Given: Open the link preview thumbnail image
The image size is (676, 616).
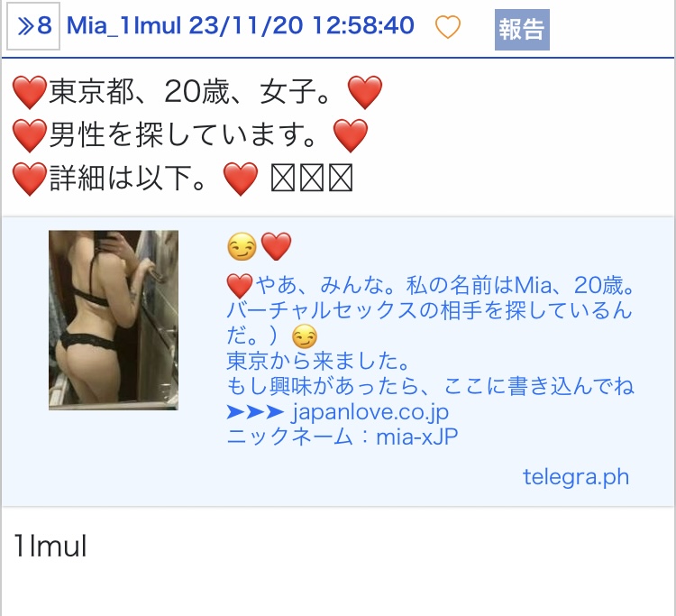Looking at the screenshot, I should [x=114, y=320].
